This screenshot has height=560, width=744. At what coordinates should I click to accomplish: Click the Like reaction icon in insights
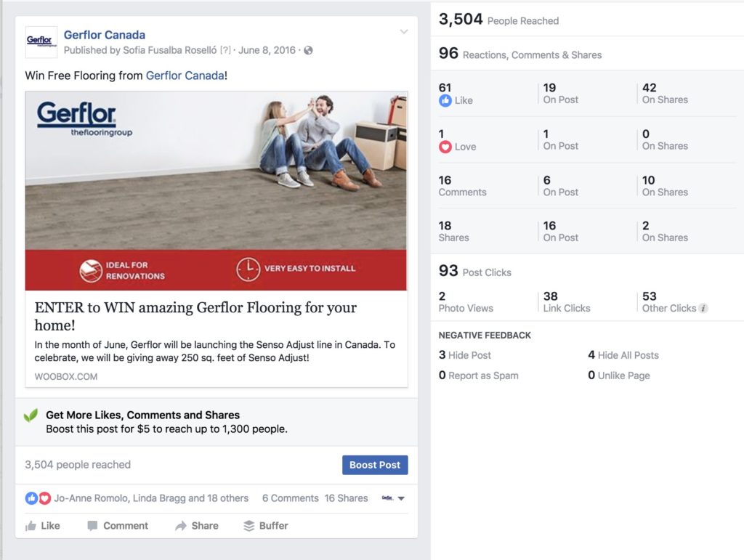[445, 100]
